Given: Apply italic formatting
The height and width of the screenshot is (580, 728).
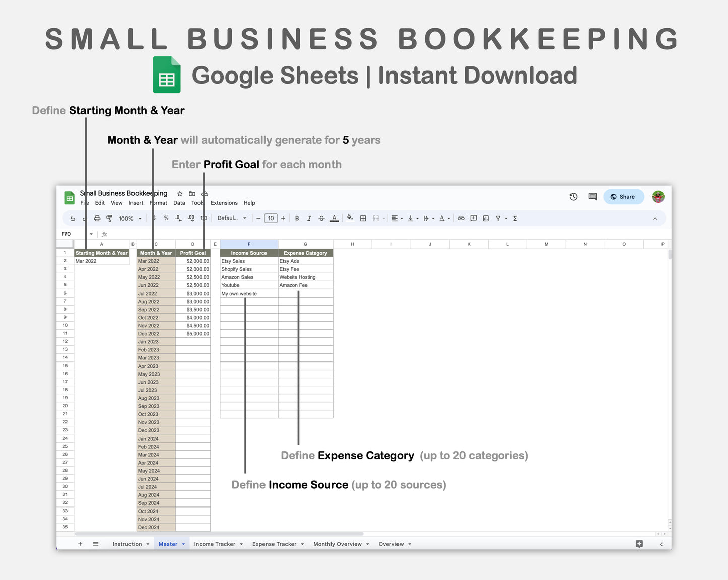Looking at the screenshot, I should 309,218.
